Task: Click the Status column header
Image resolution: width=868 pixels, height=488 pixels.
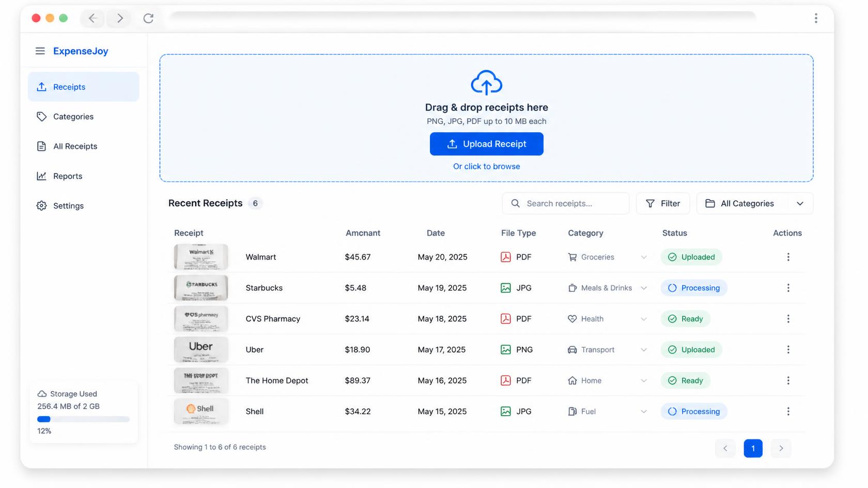Action: [674, 233]
